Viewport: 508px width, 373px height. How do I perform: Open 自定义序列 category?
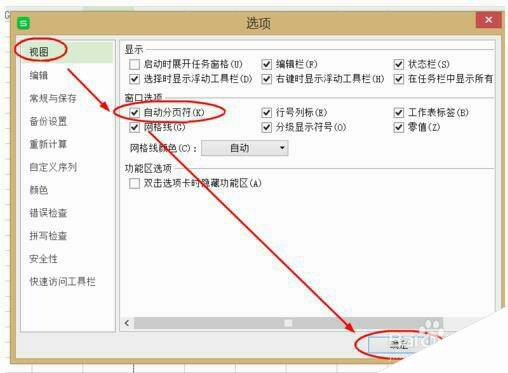(x=53, y=167)
